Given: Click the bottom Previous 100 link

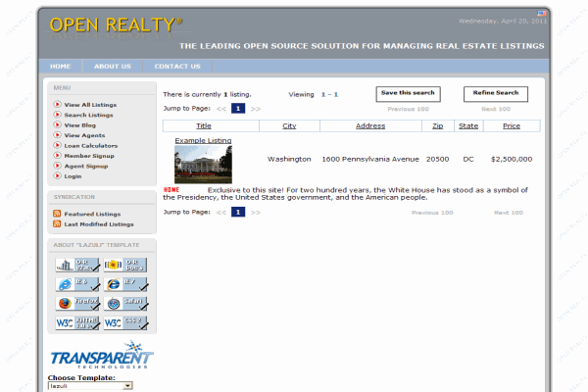Looking at the screenshot, I should pos(432,213).
